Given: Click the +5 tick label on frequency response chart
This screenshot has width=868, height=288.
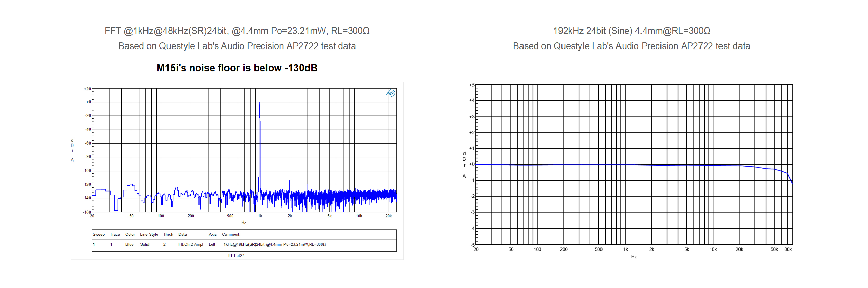Looking at the screenshot, I should 472,85.
